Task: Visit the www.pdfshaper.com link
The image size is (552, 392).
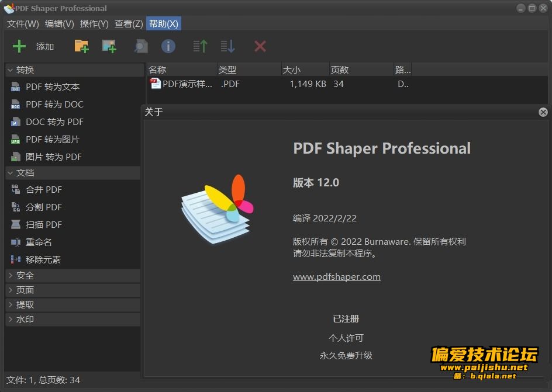Action: click(x=337, y=277)
